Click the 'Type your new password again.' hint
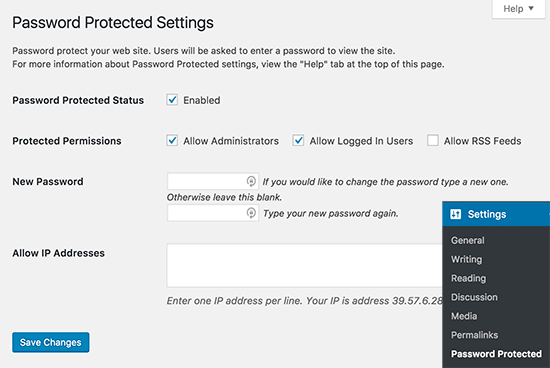The height and width of the screenshot is (368, 550). (331, 214)
